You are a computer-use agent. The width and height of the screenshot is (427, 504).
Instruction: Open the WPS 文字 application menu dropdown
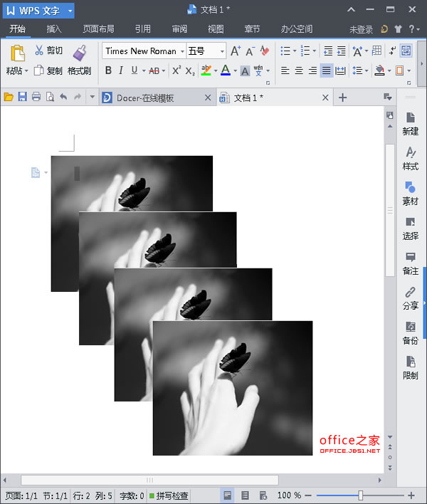[x=69, y=11]
